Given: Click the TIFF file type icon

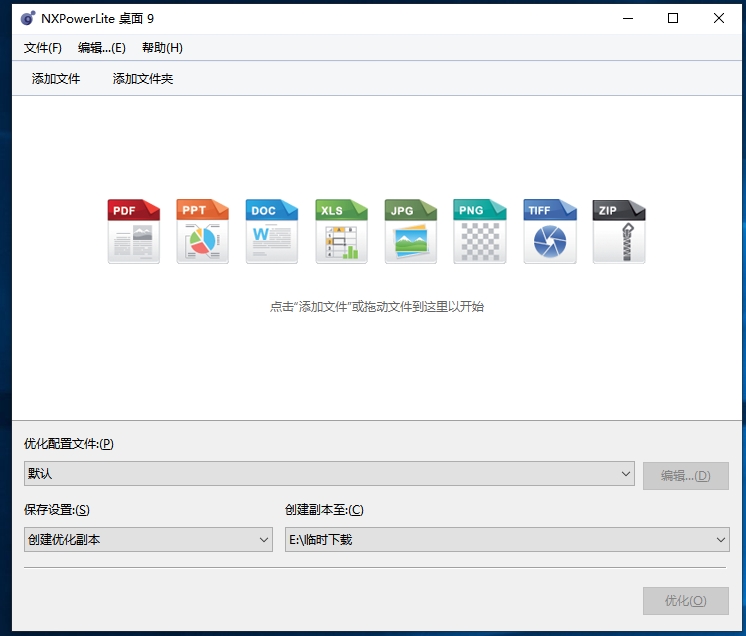Looking at the screenshot, I should (x=550, y=231).
